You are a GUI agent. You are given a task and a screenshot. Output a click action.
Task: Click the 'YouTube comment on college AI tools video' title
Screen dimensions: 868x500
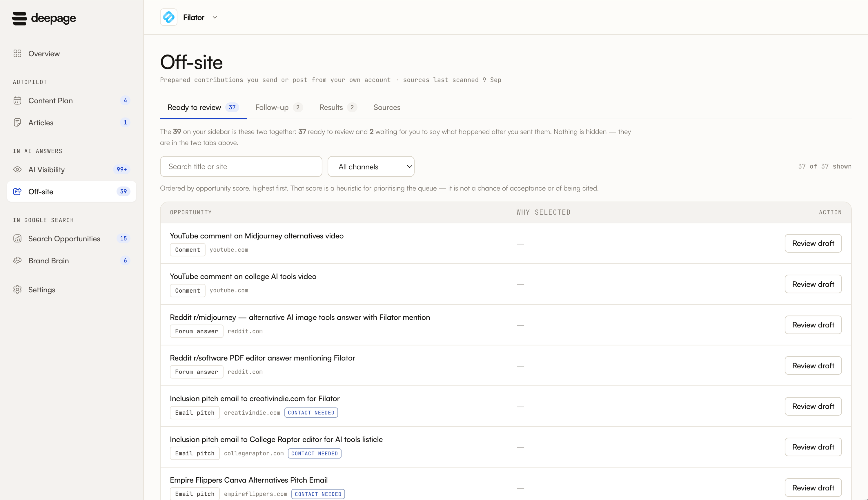[x=243, y=276]
